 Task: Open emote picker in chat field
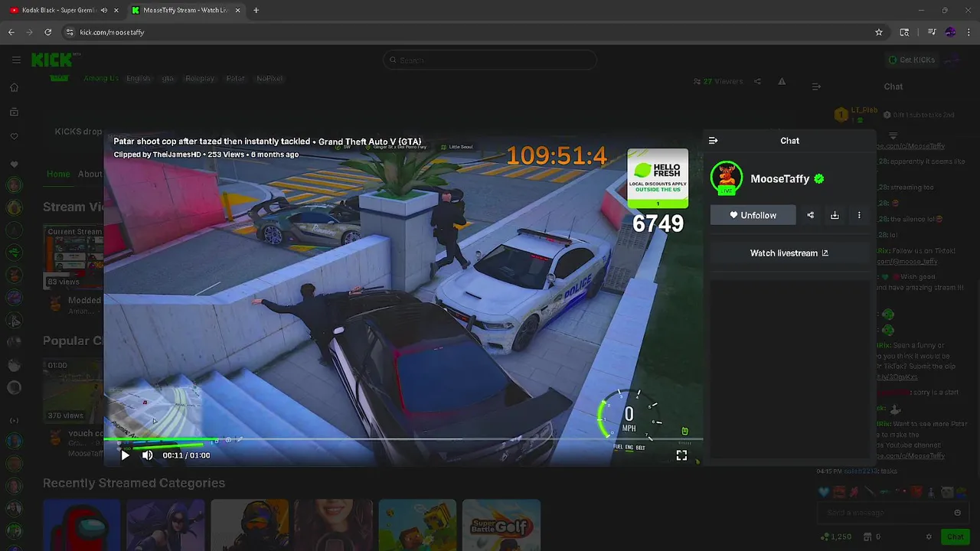pyautogui.click(x=957, y=513)
